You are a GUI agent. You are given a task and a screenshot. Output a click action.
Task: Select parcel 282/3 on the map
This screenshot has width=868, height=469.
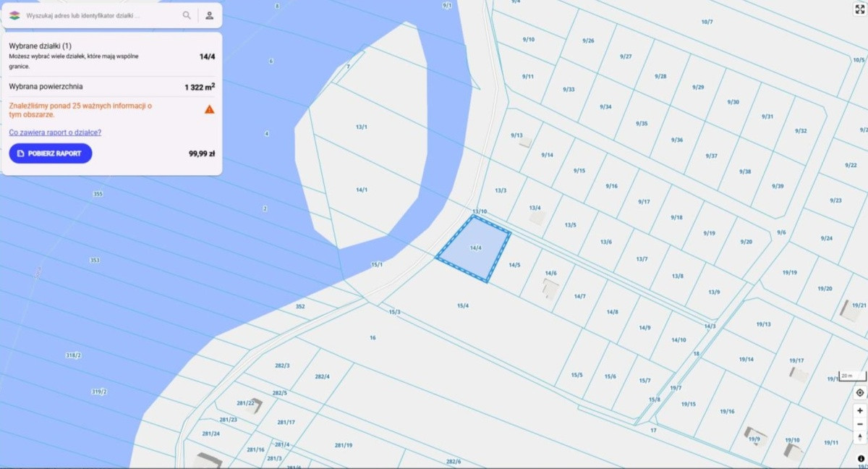[282, 366]
